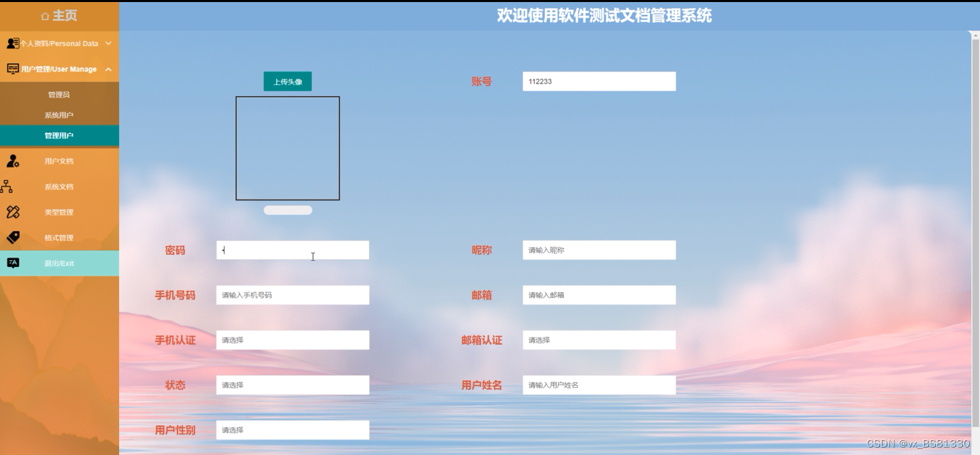This screenshot has height=455, width=980.
Task: Click the empty avatar preview box
Action: point(288,148)
